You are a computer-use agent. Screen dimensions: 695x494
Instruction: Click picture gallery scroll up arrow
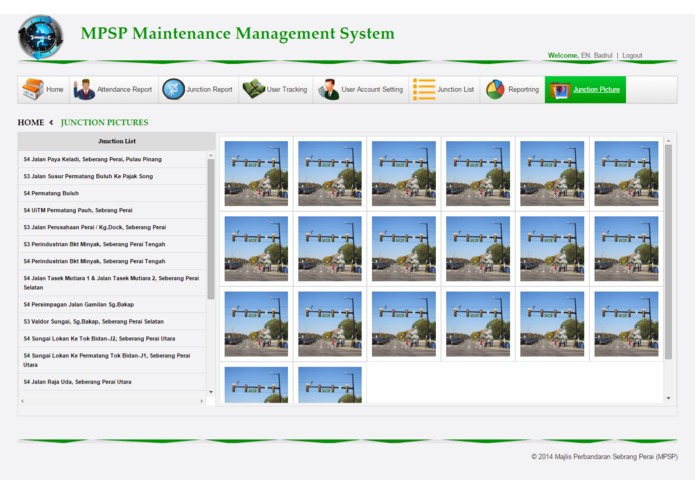point(668,141)
